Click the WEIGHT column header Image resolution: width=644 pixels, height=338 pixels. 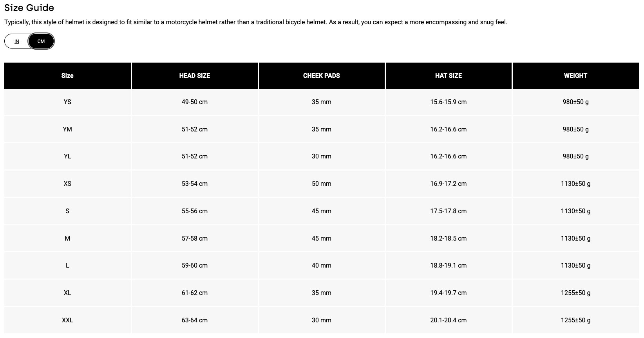click(575, 76)
